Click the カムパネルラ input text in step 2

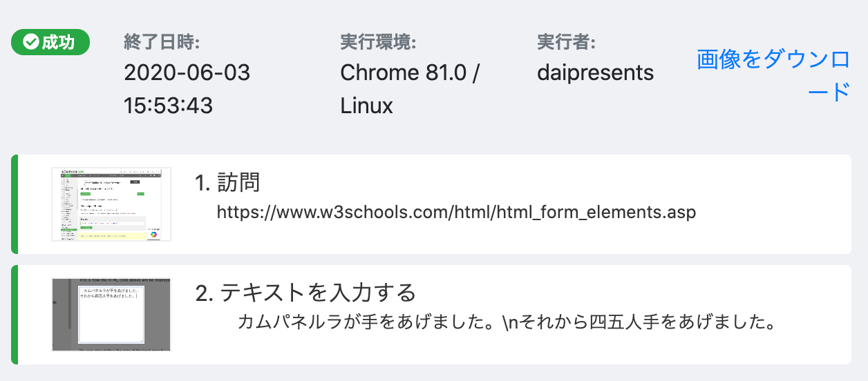504,322
